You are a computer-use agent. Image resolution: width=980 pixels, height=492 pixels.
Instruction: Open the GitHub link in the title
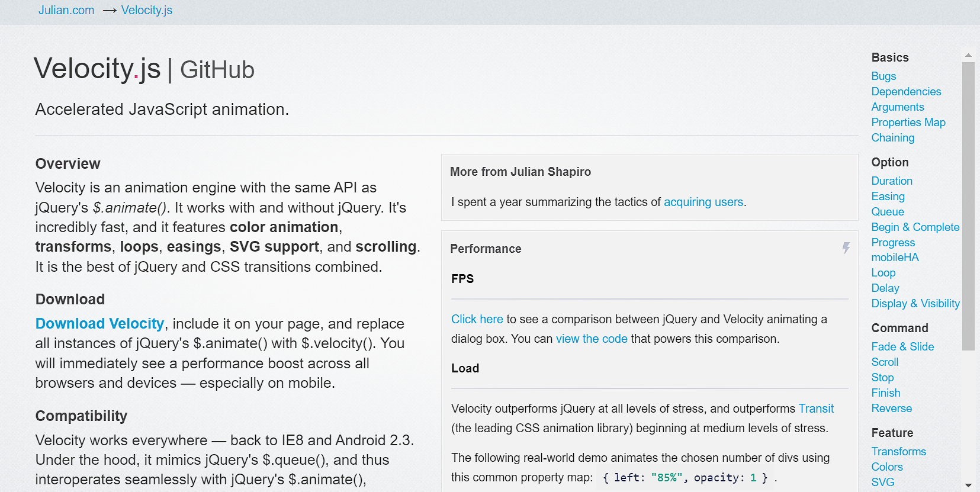[217, 70]
